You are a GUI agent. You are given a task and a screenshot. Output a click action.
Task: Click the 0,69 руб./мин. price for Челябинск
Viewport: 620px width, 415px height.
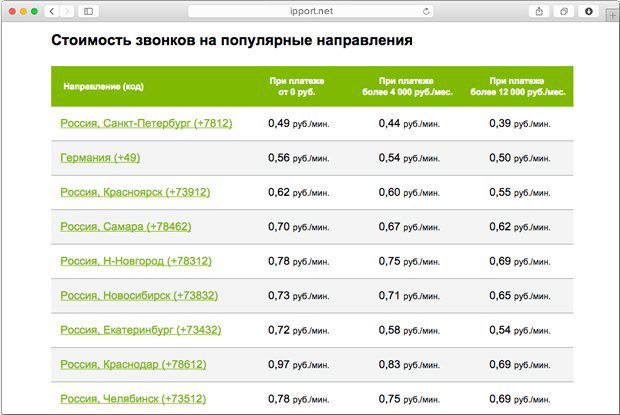click(520, 398)
